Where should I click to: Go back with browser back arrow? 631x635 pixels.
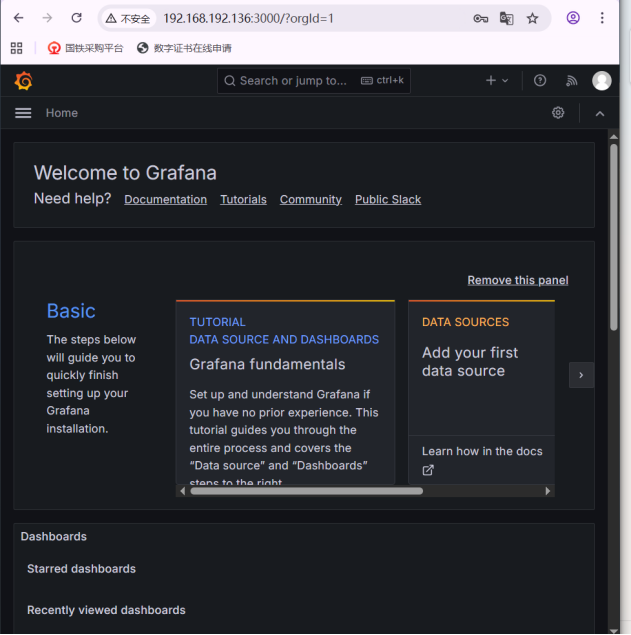[x=19, y=18]
